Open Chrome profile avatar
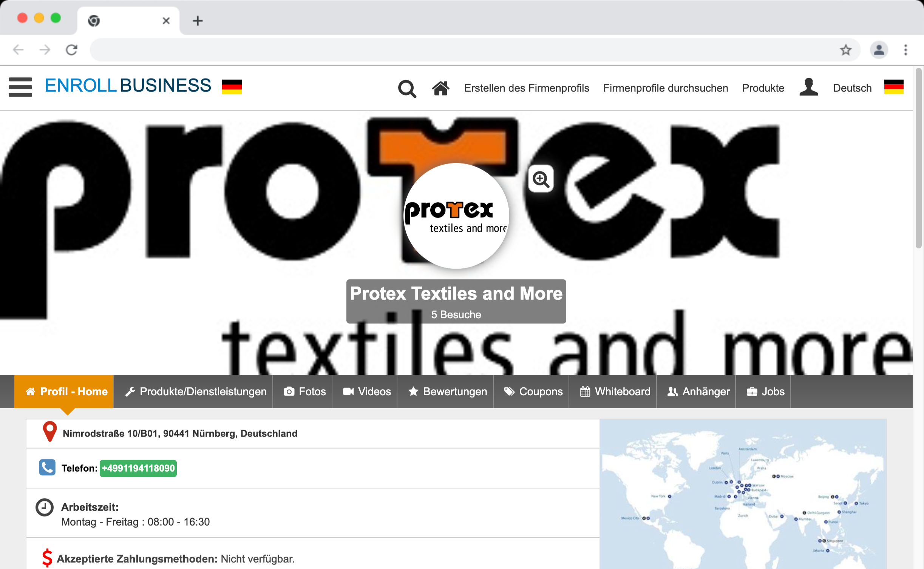Image resolution: width=924 pixels, height=569 pixels. [x=879, y=50]
